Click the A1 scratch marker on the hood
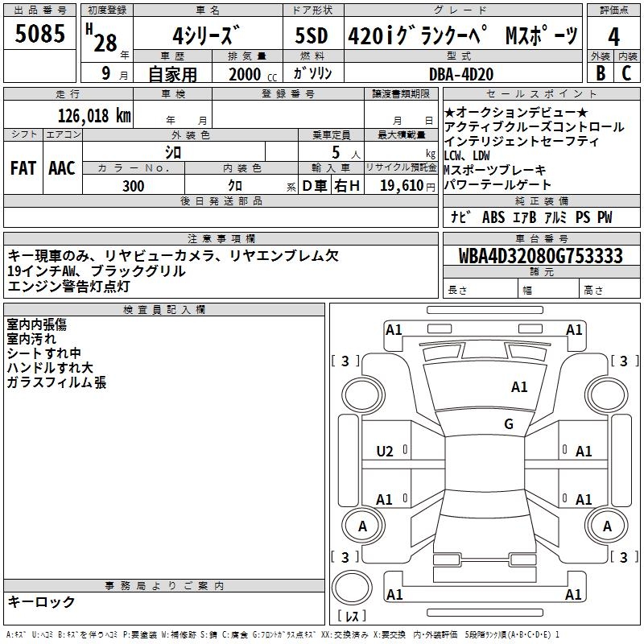The image size is (644, 644). [x=519, y=387]
